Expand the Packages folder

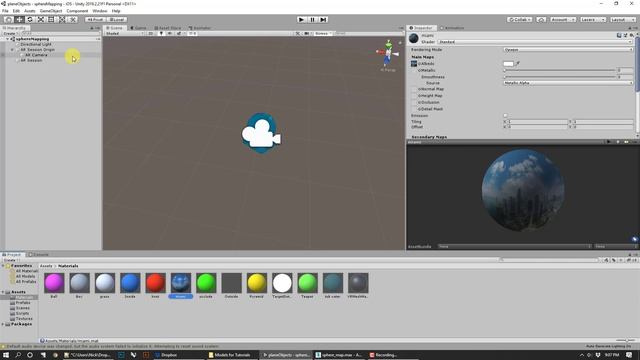pos(3,324)
